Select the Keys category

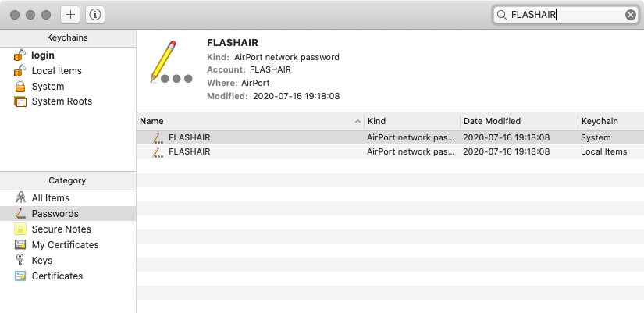point(42,261)
